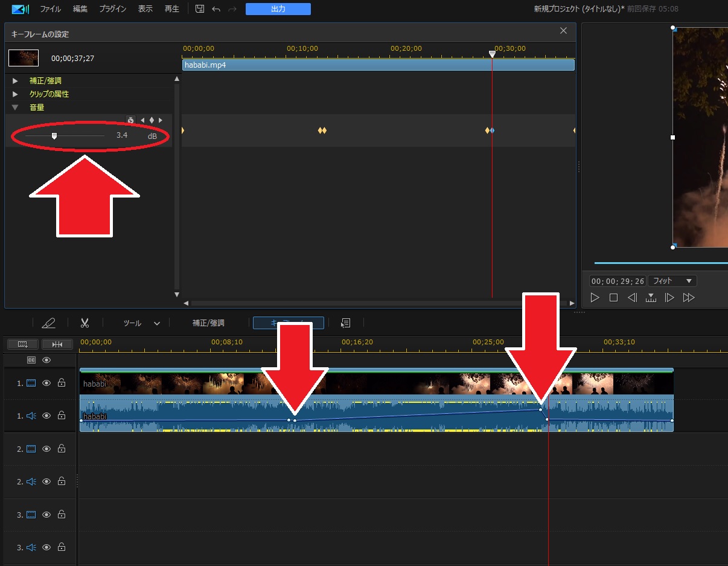Open the フィット zoom dropdown

click(x=672, y=281)
